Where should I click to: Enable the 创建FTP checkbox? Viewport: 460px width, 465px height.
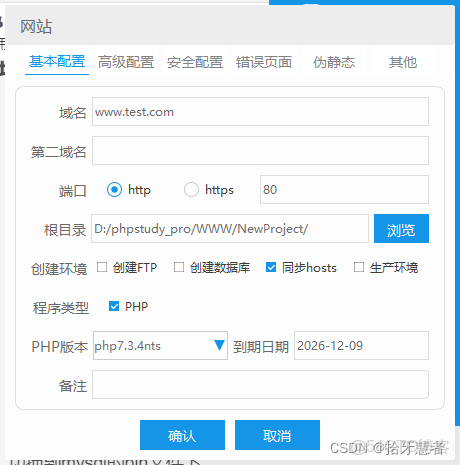click(x=102, y=267)
